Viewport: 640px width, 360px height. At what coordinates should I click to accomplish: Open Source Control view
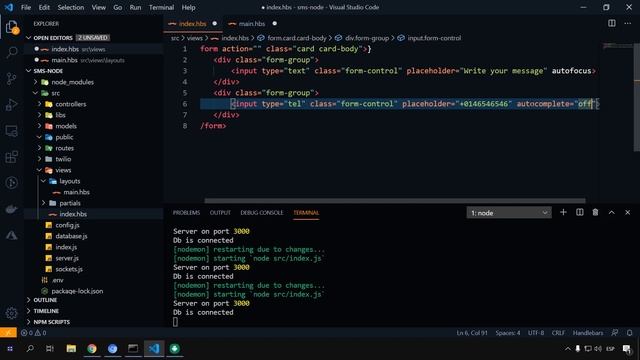pos(11,78)
